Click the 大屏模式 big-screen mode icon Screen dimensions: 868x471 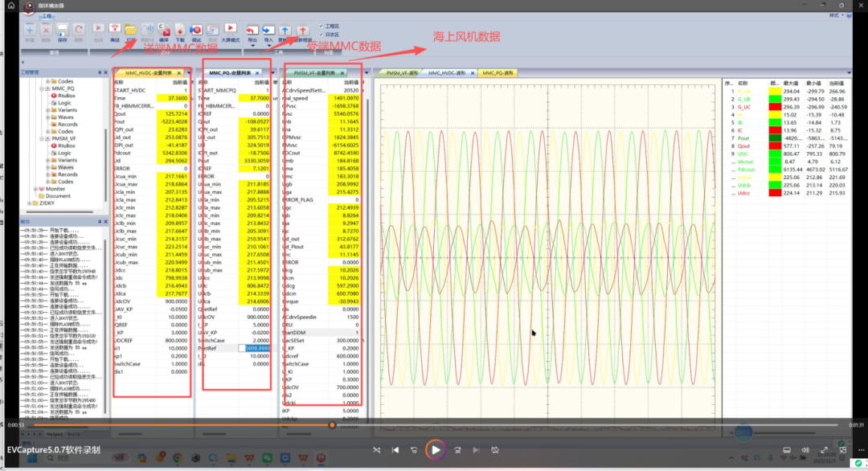(230, 30)
